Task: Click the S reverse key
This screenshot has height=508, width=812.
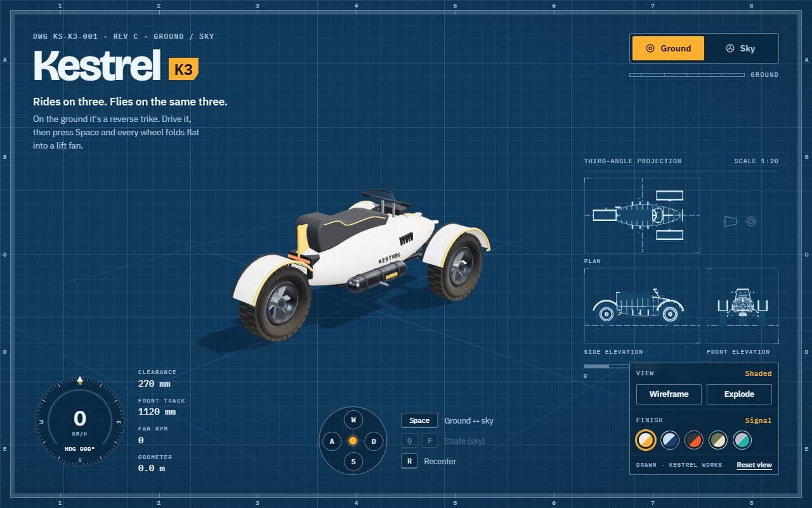Action: tap(353, 462)
